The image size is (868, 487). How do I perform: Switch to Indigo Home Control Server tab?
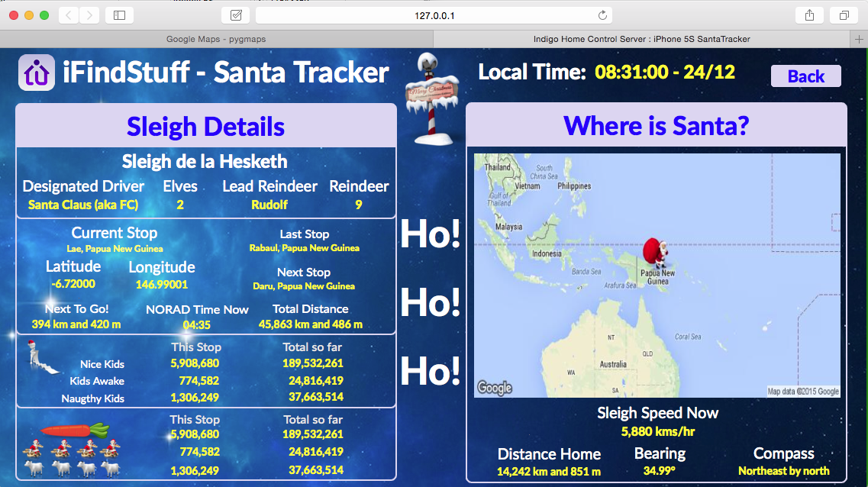(641, 39)
